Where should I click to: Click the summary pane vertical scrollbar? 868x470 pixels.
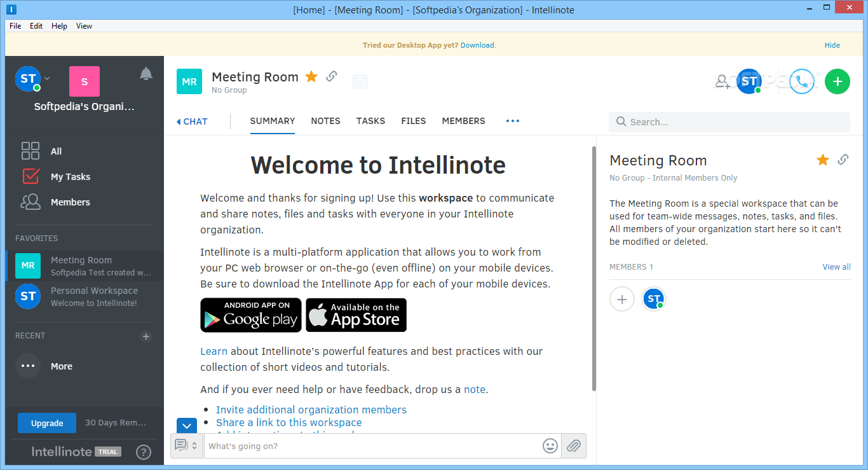(x=594, y=268)
